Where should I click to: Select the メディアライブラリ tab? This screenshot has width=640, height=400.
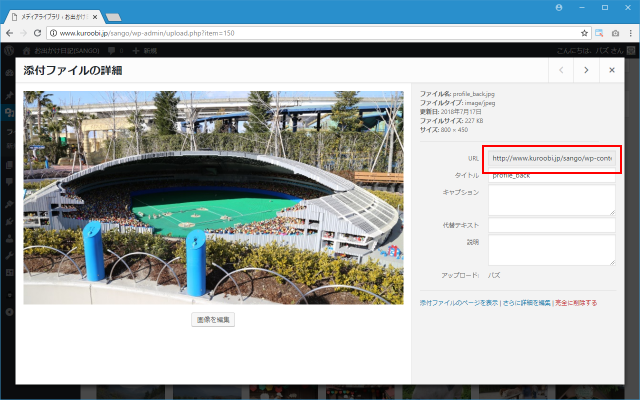tap(53, 17)
